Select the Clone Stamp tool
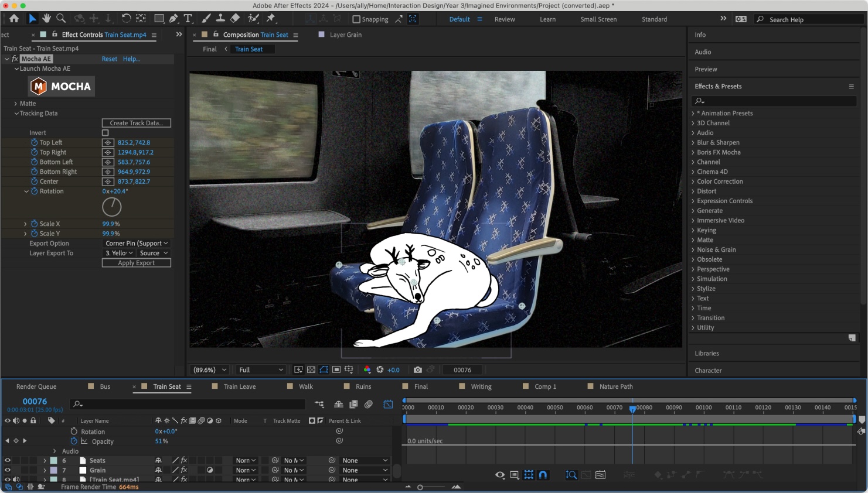Viewport: 868px width, 493px height. click(220, 19)
